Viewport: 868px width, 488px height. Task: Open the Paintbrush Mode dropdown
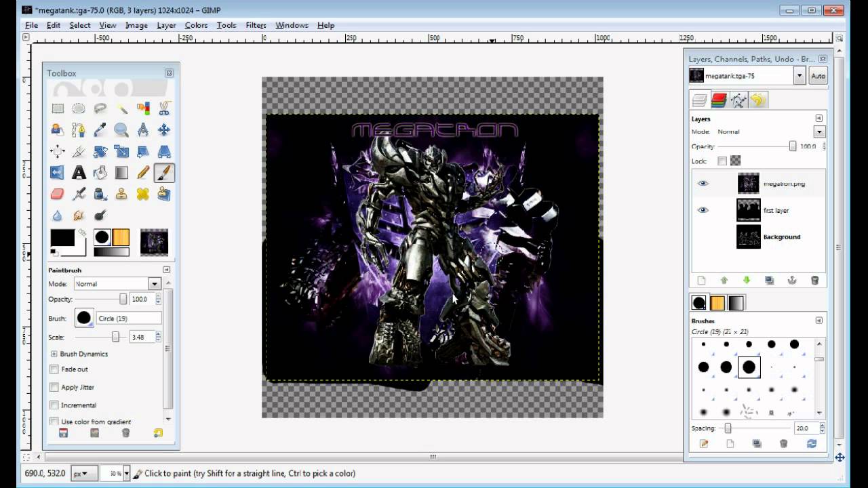(117, 284)
